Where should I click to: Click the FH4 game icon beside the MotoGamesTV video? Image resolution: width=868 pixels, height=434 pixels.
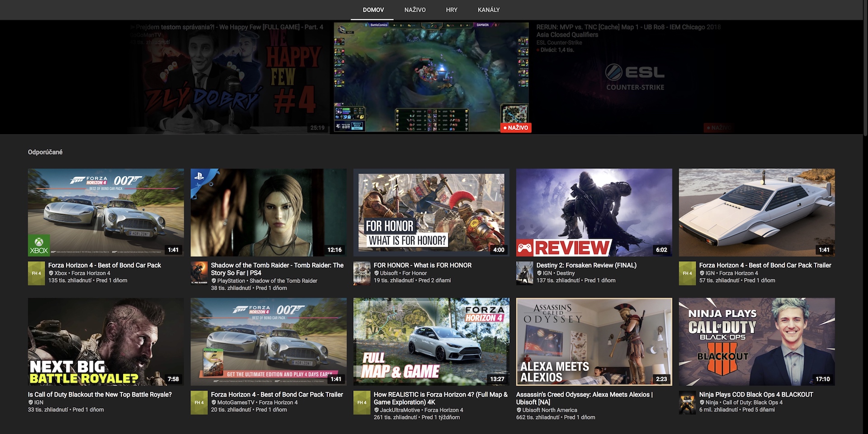(199, 402)
